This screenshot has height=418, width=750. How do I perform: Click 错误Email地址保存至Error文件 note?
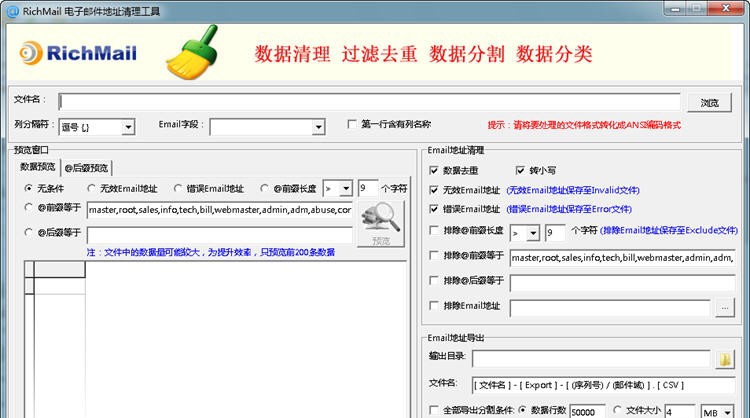coord(569,209)
